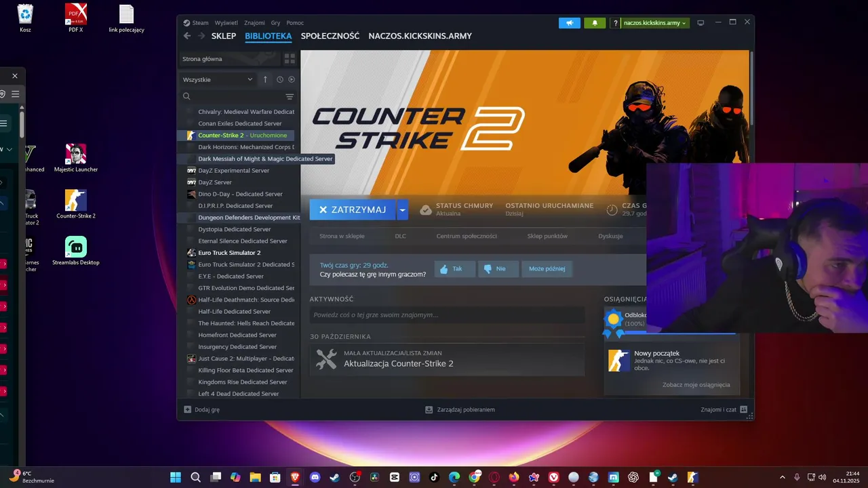Open the Majestic Launcher desktop icon
868x488 pixels.
pos(75,158)
